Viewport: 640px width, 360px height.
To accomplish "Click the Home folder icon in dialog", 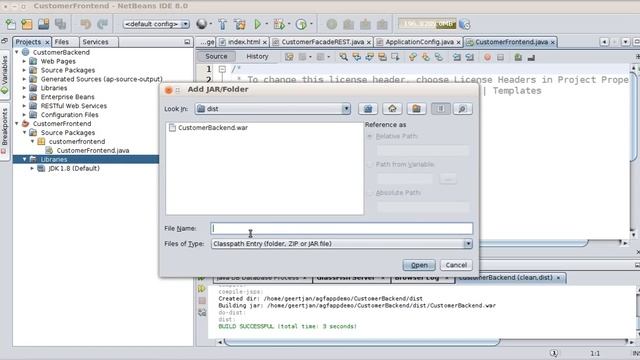I will 392,109.
